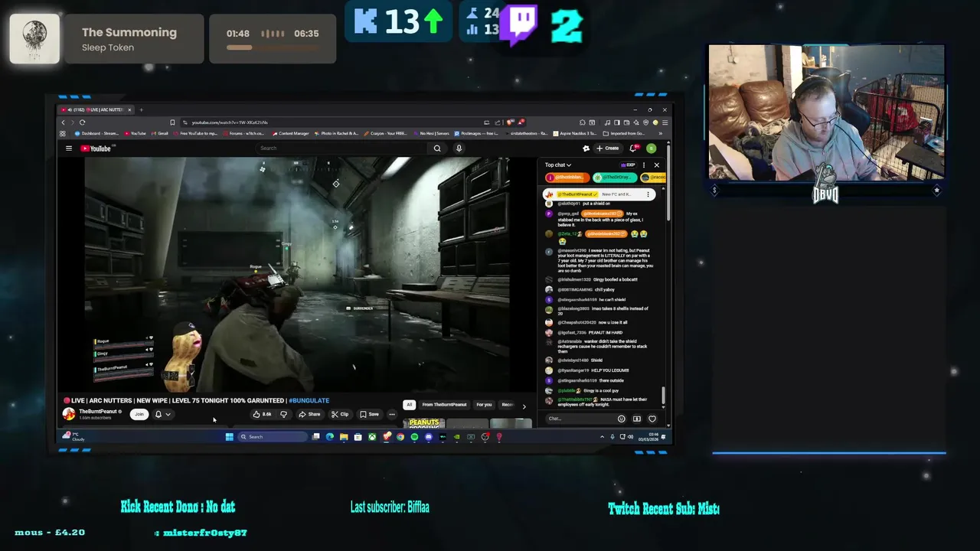This screenshot has height=551, width=980.
Task: Expand the pinned TheBurntPeanut message options
Action: [x=648, y=194]
